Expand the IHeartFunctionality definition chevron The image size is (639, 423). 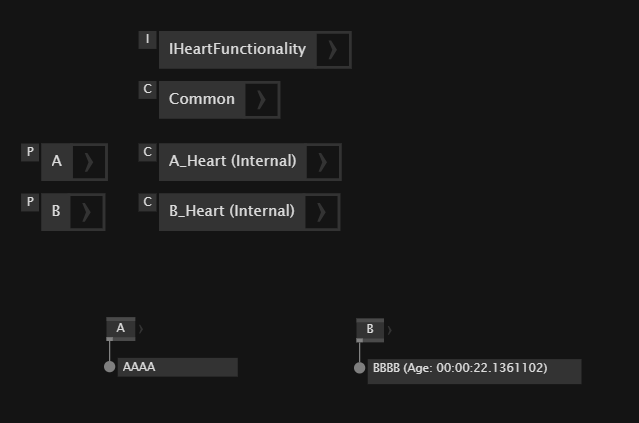(x=333, y=49)
